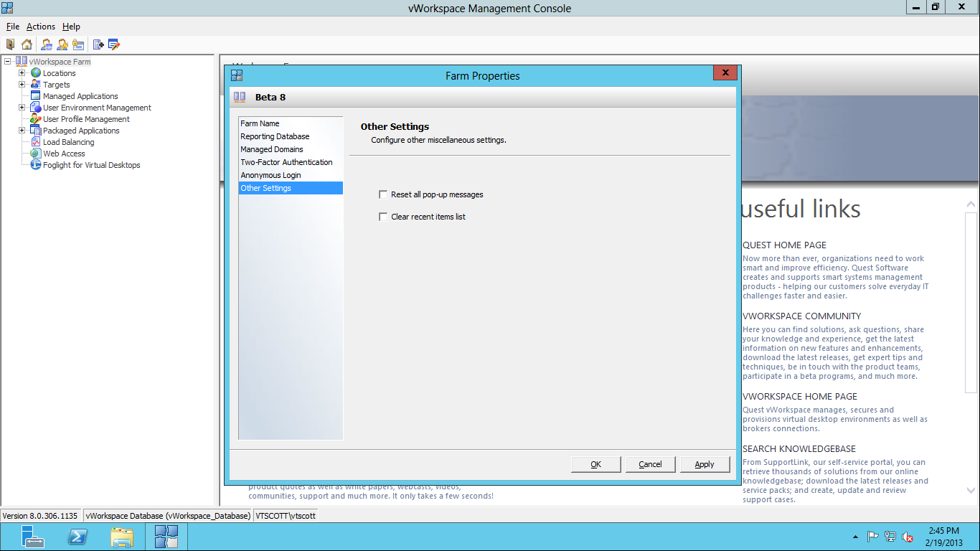This screenshot has height=551, width=980.
Task: Click the Farm Properties title bar icon
Action: [237, 75]
